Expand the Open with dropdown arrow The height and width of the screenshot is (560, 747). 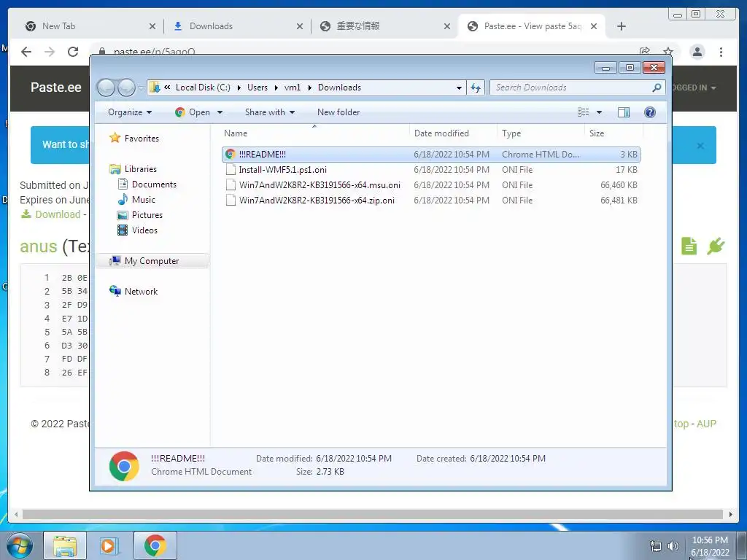point(220,112)
